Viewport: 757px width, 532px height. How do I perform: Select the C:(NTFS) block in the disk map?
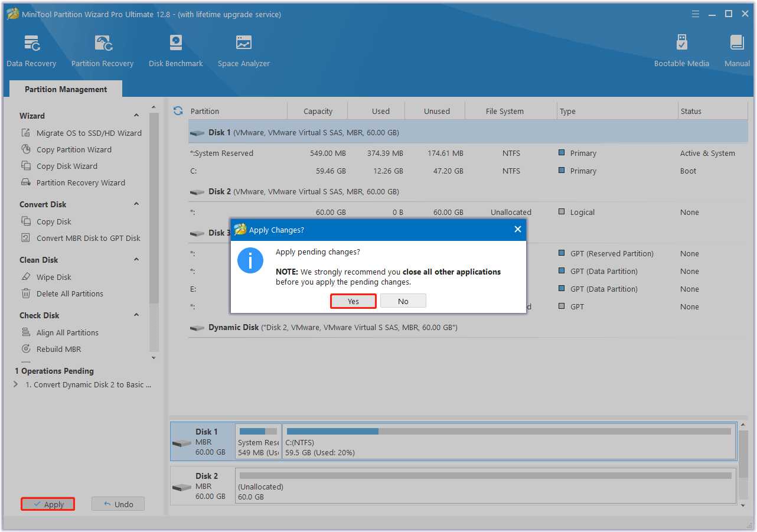tap(509, 442)
